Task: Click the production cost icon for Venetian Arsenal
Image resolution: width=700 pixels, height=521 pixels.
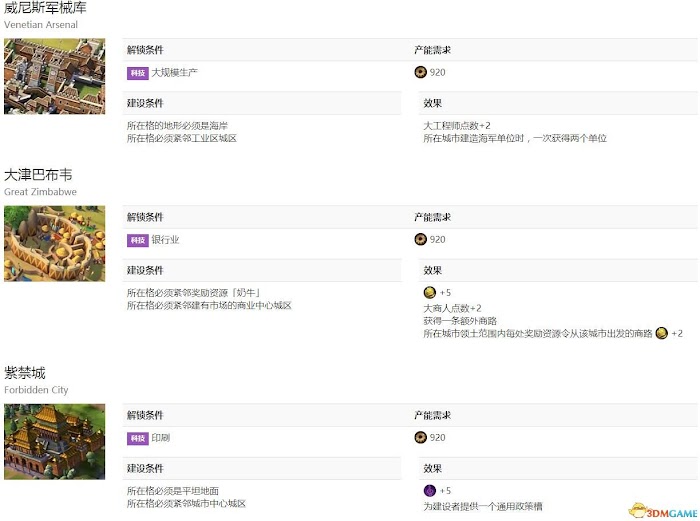Action: pos(421,72)
